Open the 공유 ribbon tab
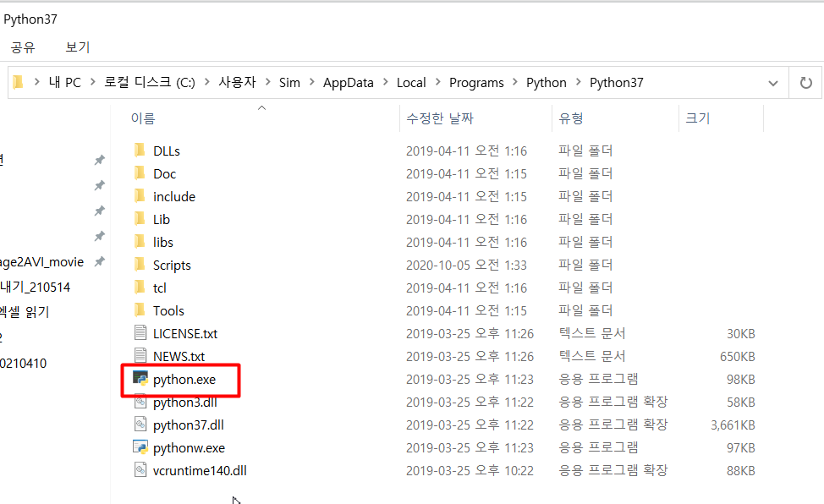The image size is (824, 504). pos(23,47)
